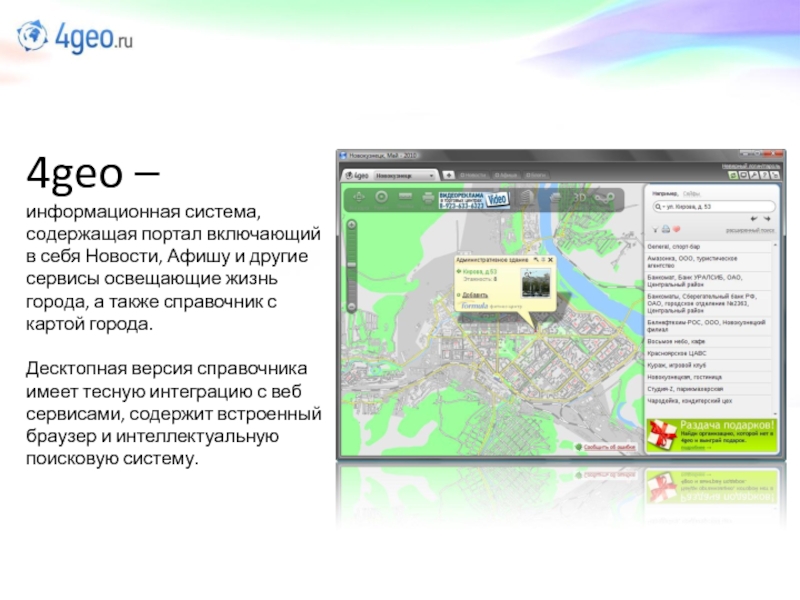Viewport: 800px width, 600px height.
Task: Select Новокузнецкая, гостиница result
Action: click(x=709, y=377)
